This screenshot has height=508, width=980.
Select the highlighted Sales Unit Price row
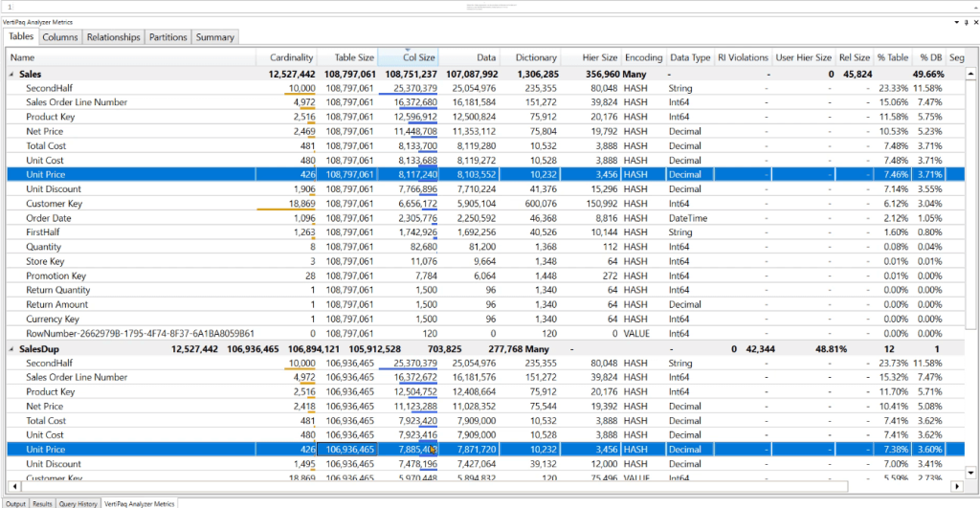(485, 174)
